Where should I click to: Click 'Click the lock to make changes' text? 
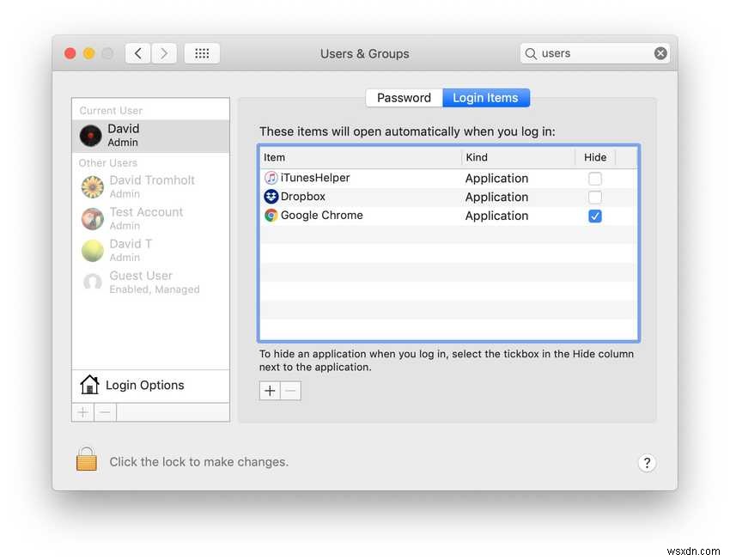pyautogui.click(x=198, y=462)
